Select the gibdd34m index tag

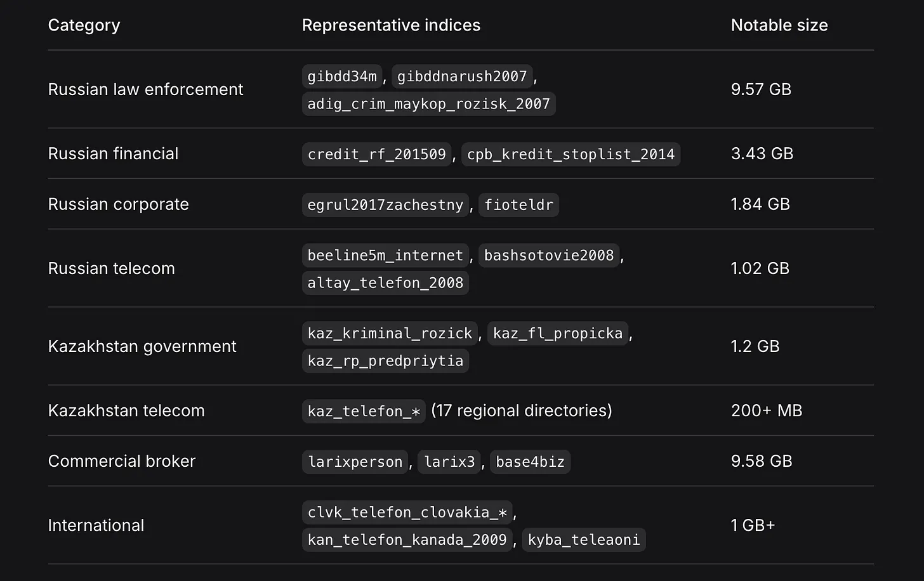[x=342, y=77]
